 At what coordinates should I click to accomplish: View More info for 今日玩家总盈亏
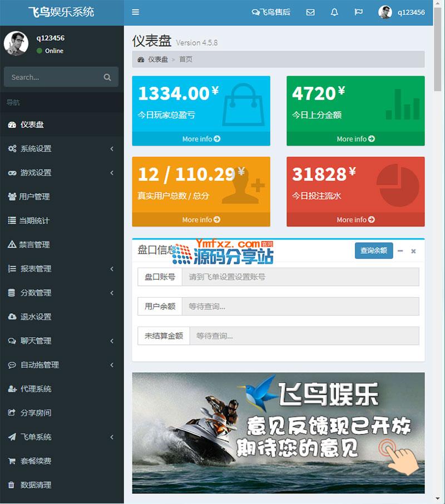click(201, 139)
